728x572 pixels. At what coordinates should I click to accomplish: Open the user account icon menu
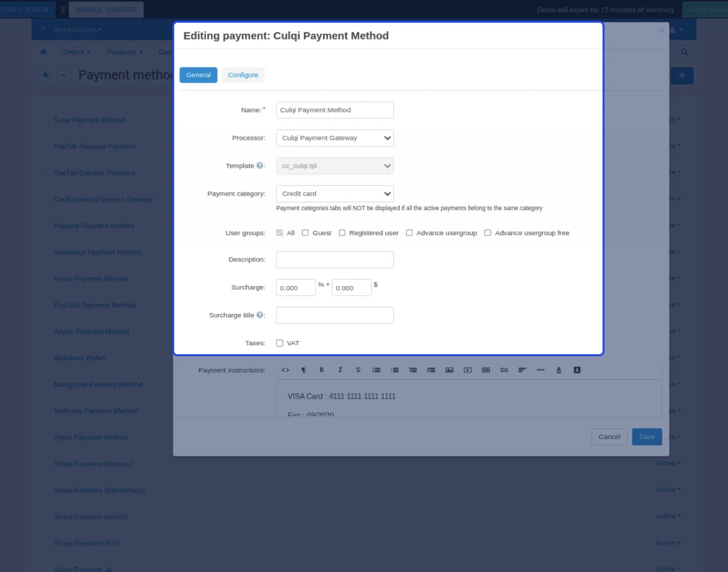point(675,30)
